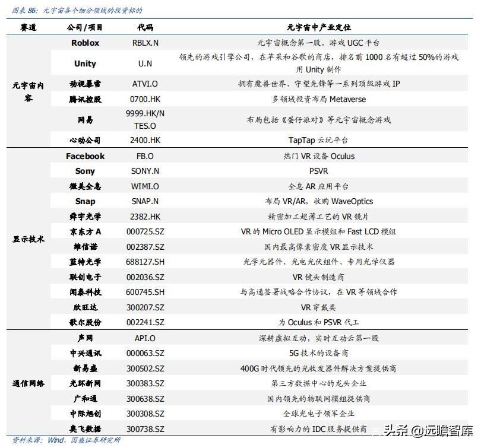The height and width of the screenshot is (448, 484).
Task: Select the 联创电子 company cell
Action: pyautogui.click(x=85, y=277)
